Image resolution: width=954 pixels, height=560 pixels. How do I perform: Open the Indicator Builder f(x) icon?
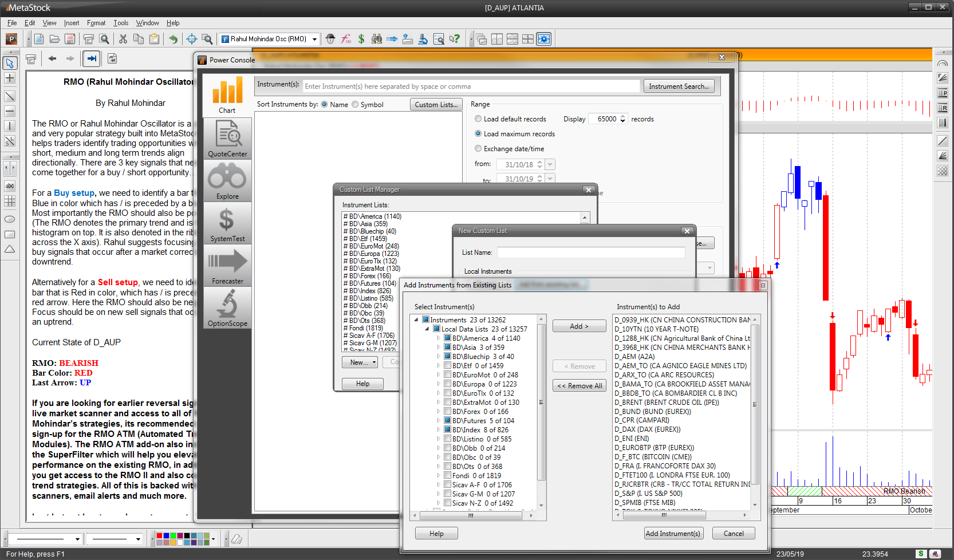point(346,39)
